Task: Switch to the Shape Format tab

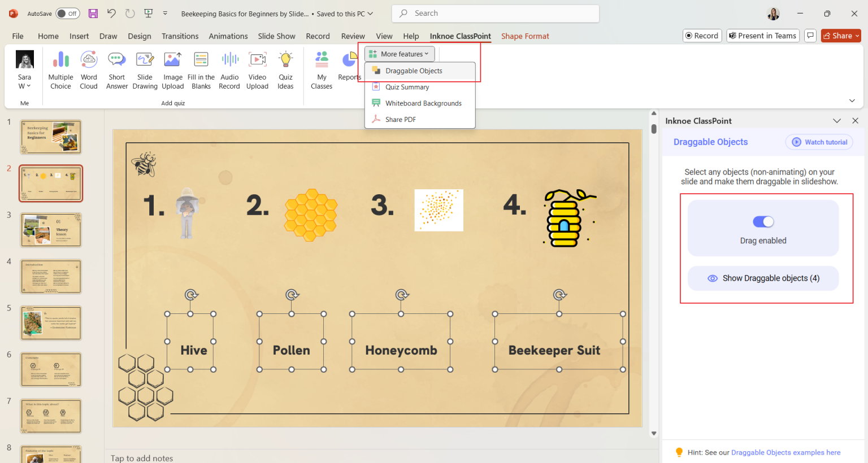Action: [525, 36]
